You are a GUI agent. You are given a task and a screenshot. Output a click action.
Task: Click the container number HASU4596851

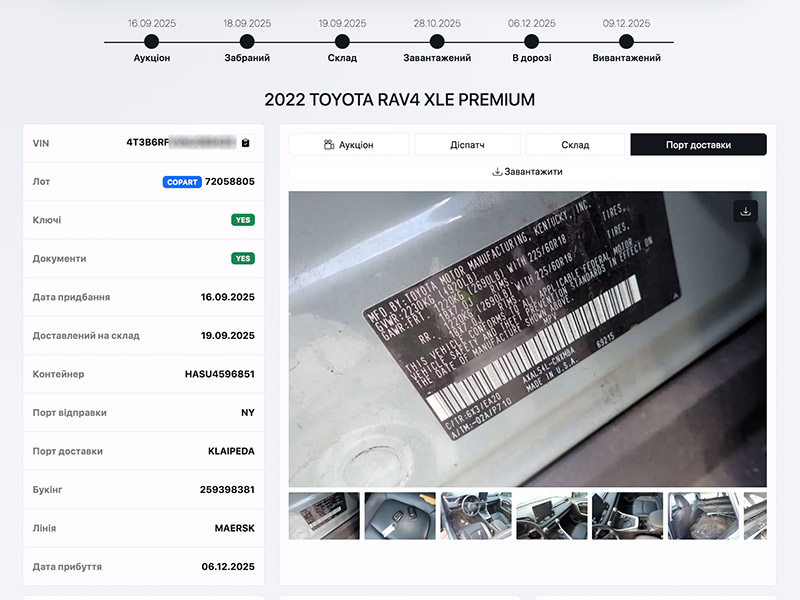tap(219, 374)
